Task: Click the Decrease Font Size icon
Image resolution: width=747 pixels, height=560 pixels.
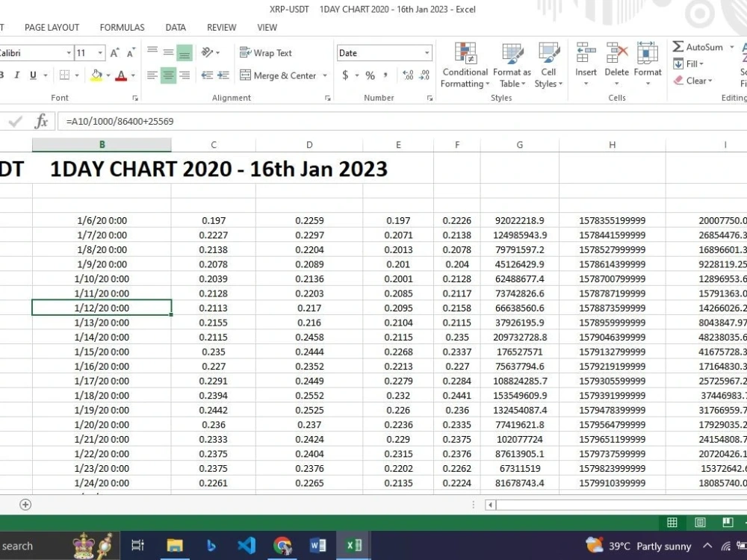Action: (131, 53)
